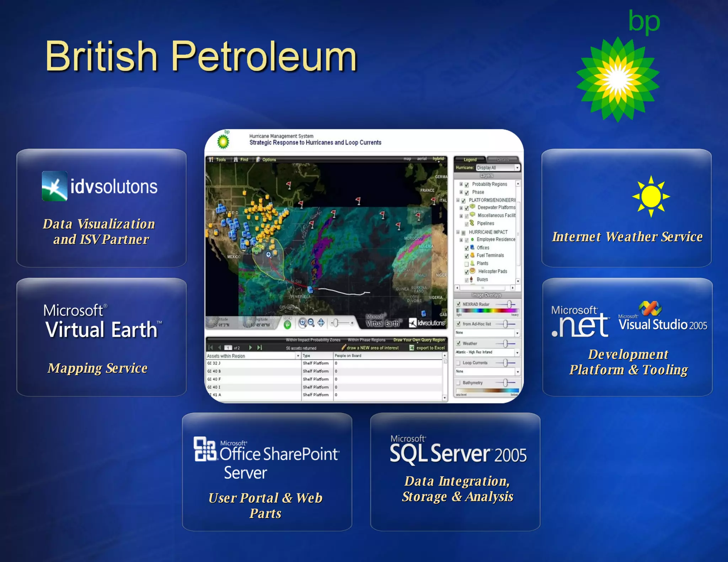Click the results page number field
728x562 pixels.
tap(228, 348)
